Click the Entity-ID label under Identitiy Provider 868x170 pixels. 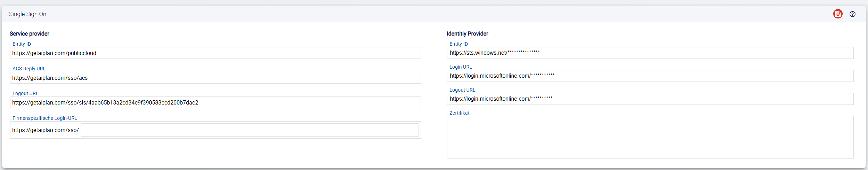(459, 44)
